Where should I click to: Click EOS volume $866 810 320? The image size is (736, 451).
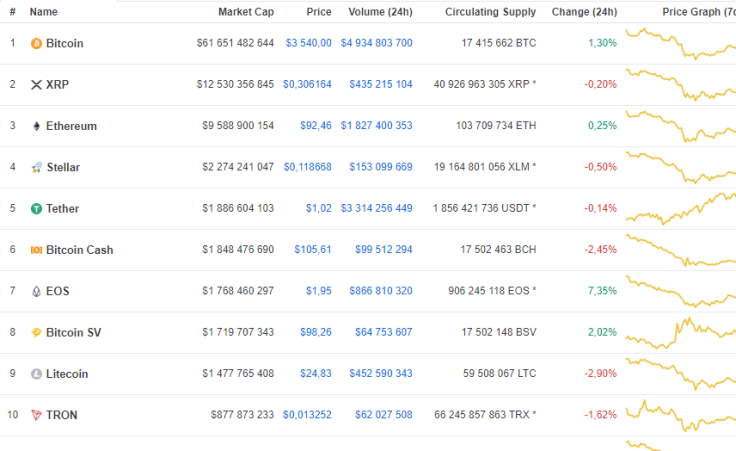click(381, 290)
